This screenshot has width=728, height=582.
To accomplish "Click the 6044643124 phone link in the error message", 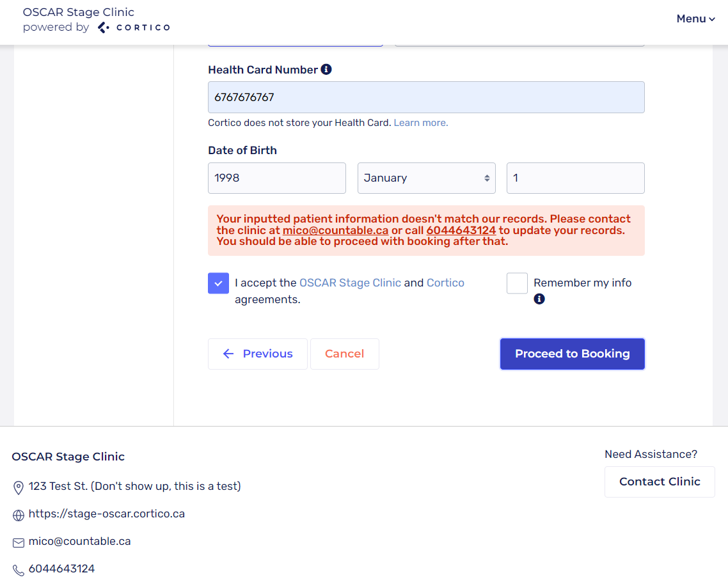I will [461, 230].
